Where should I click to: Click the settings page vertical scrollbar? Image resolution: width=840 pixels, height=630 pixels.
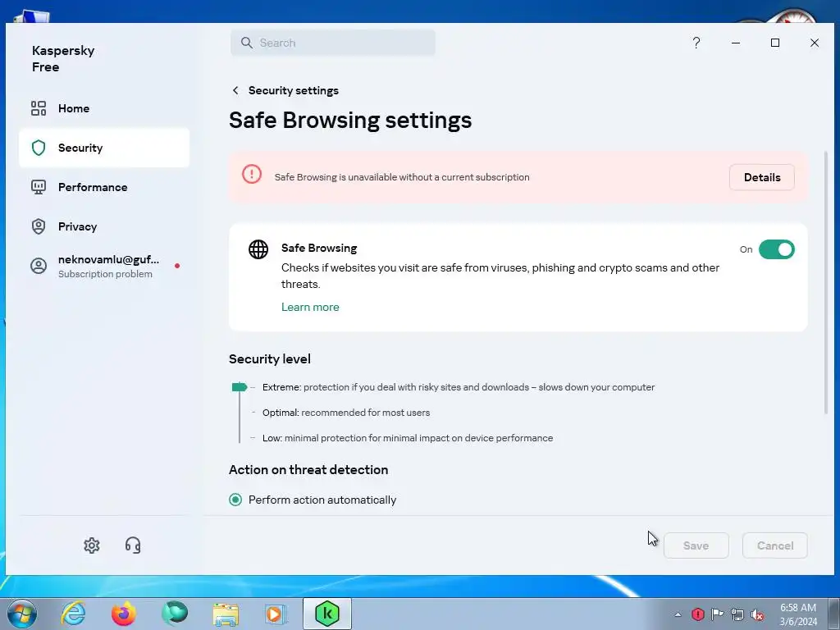pos(825,283)
